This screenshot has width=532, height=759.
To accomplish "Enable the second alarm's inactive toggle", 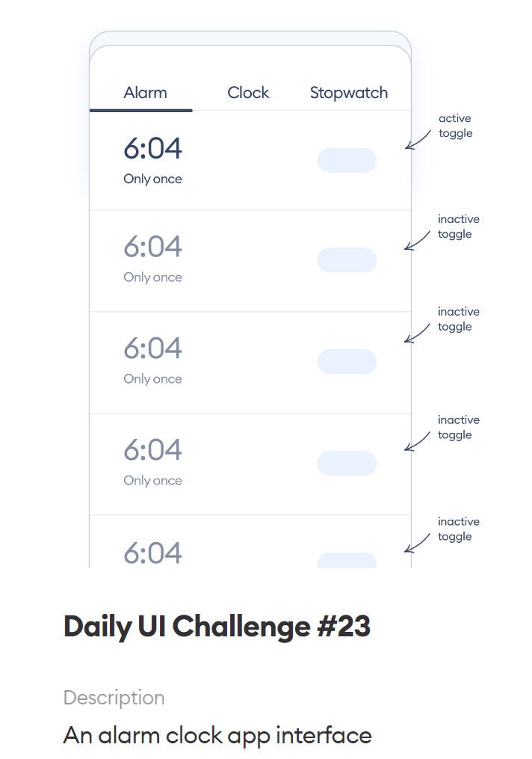I will click(x=347, y=259).
